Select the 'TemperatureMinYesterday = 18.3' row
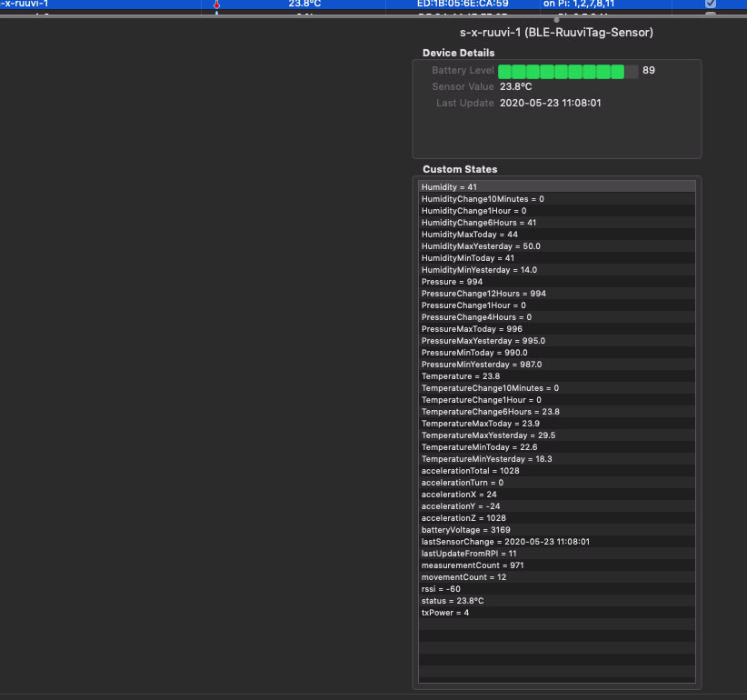Screen dimensions: 747x700 coord(556,459)
